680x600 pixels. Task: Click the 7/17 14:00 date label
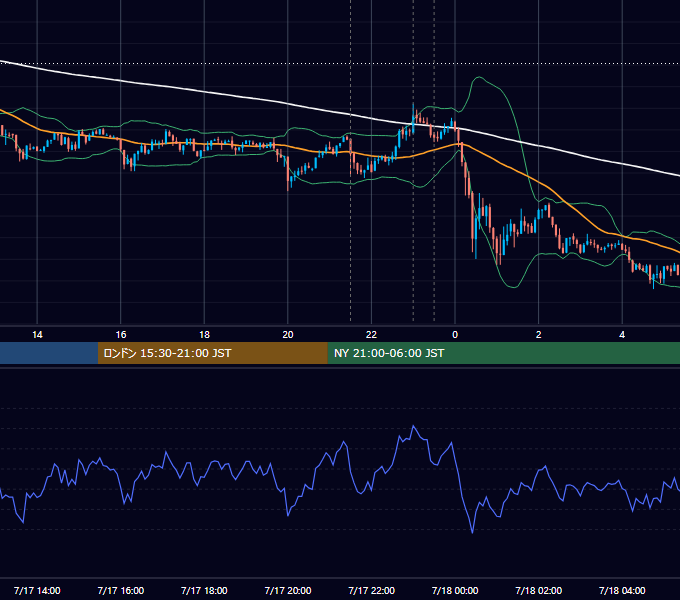(x=37, y=590)
